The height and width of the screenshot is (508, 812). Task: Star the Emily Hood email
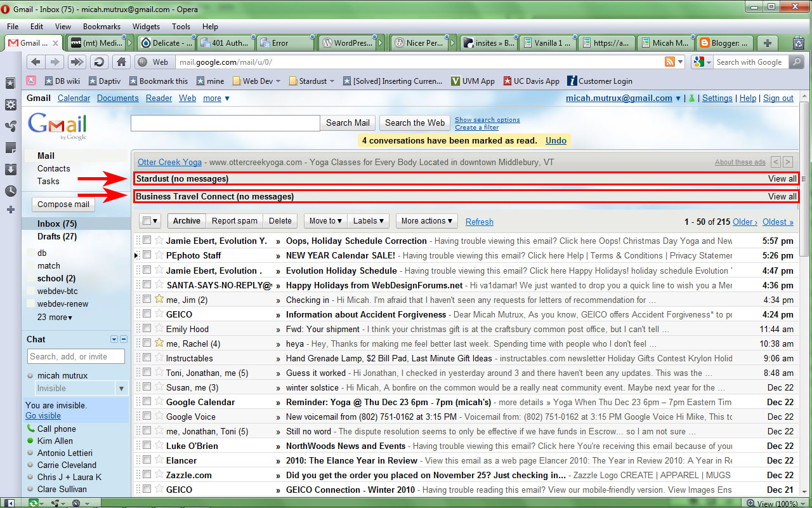pos(159,328)
